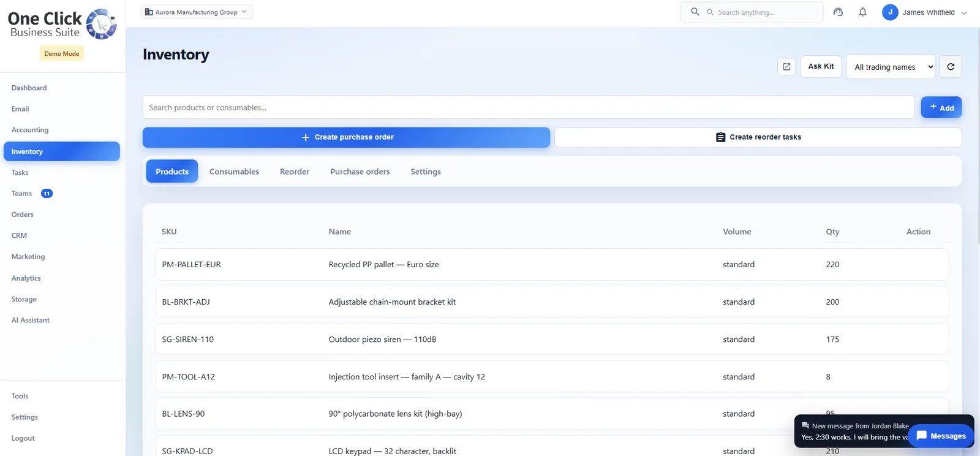Open CRM from the sidebar
The image size is (980, 456).
click(19, 235)
